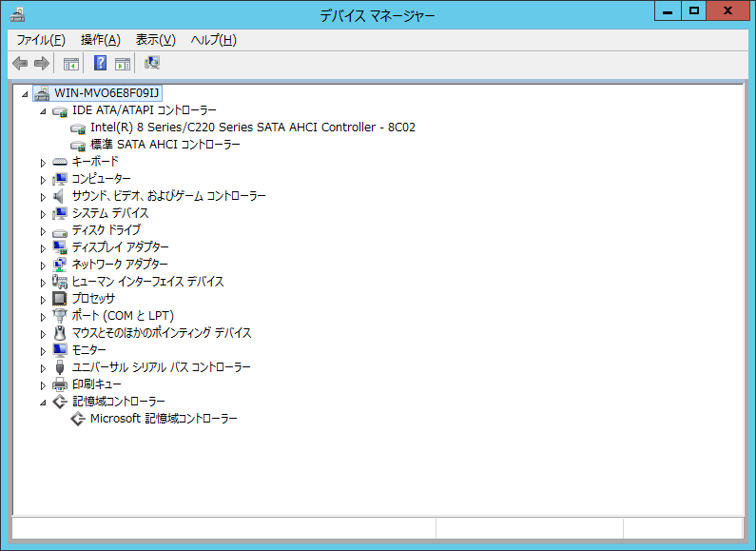Click the USB icon for ユニバーサル シリアル バス コントローラー
The image size is (756, 551).
click(60, 367)
